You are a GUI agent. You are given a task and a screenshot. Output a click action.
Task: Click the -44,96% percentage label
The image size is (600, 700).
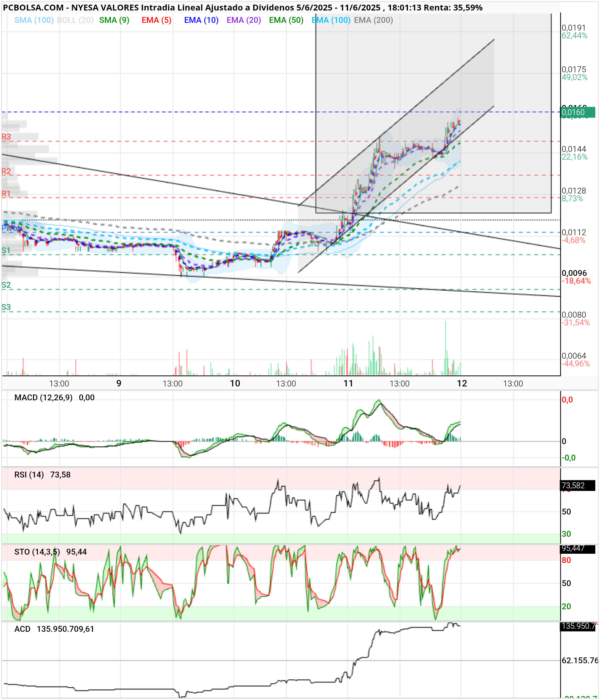(x=576, y=364)
